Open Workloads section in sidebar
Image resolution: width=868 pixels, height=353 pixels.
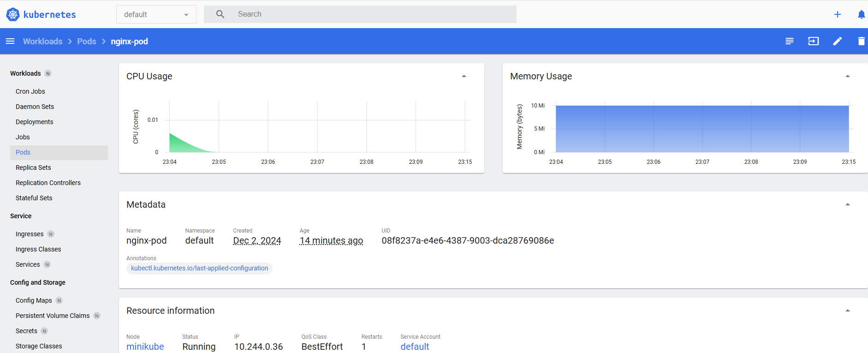pyautogui.click(x=25, y=73)
